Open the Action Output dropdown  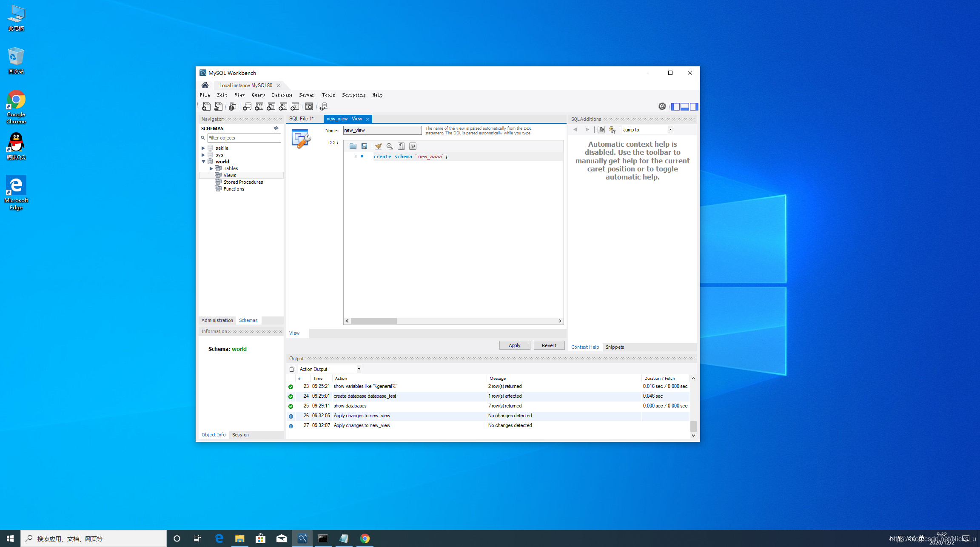coord(359,369)
